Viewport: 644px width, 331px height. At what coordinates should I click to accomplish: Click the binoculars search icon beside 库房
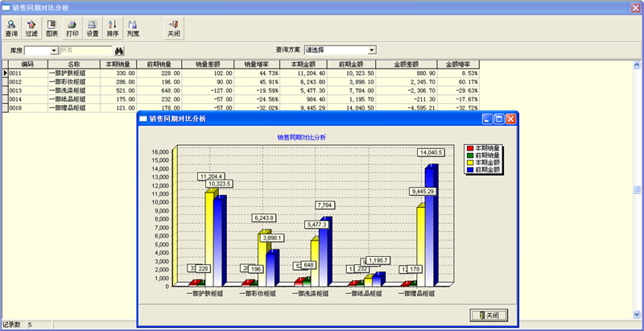click(119, 51)
